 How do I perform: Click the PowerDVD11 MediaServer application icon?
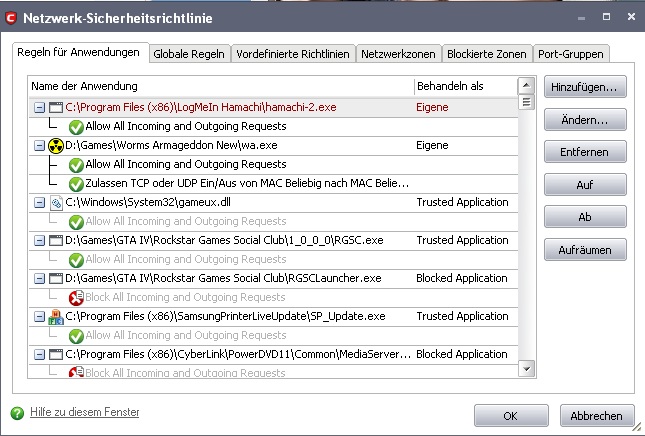click(x=56, y=355)
